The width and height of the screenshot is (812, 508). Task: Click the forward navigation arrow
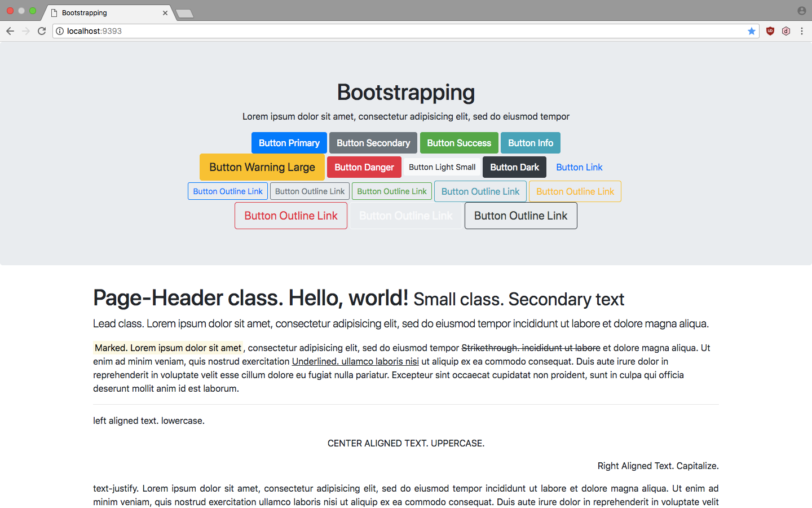coord(25,31)
